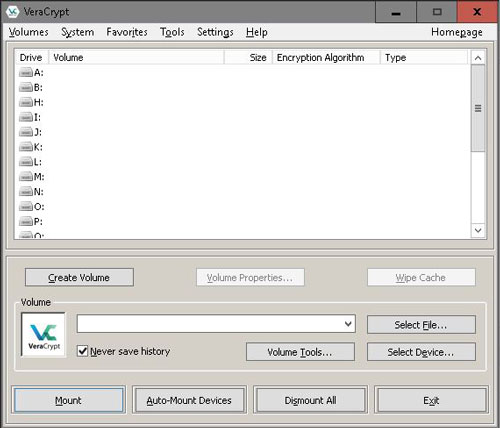This screenshot has width=500, height=428.
Task: Select drive H: icon in list
Action: pos(26,102)
